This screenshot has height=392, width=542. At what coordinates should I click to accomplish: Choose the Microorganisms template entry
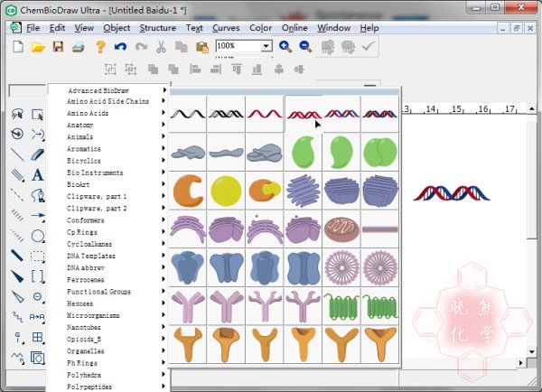[x=107, y=315]
